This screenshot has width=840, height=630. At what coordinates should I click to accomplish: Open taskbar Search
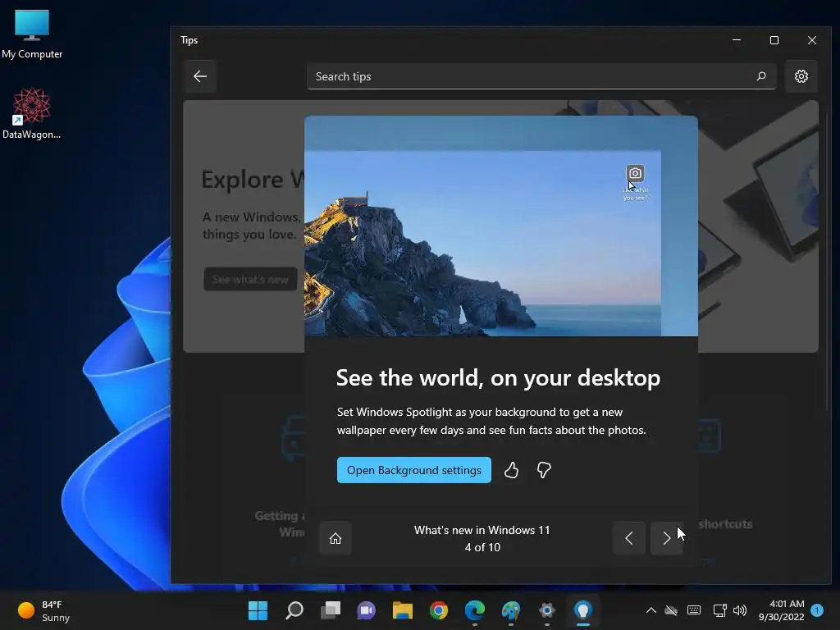point(294,610)
